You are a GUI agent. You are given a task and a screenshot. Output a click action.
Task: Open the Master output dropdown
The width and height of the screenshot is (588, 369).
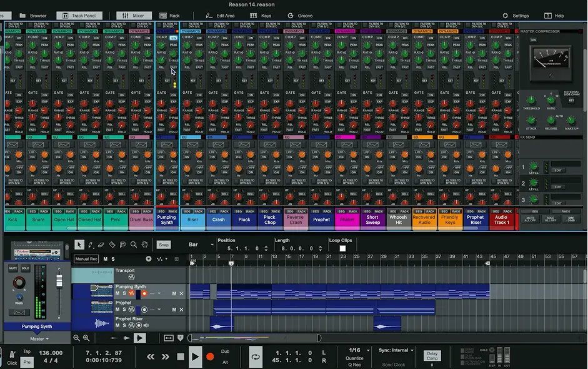(39, 338)
